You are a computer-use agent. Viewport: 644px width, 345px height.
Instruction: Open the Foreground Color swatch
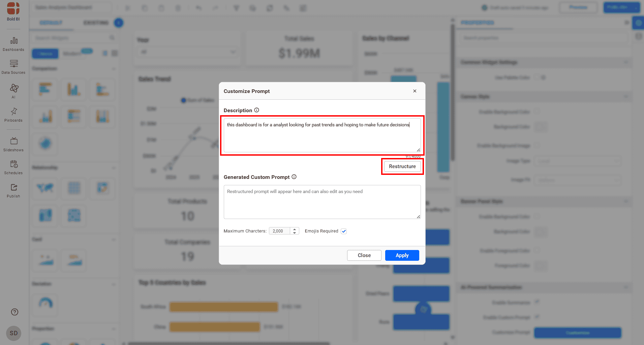[541, 265]
